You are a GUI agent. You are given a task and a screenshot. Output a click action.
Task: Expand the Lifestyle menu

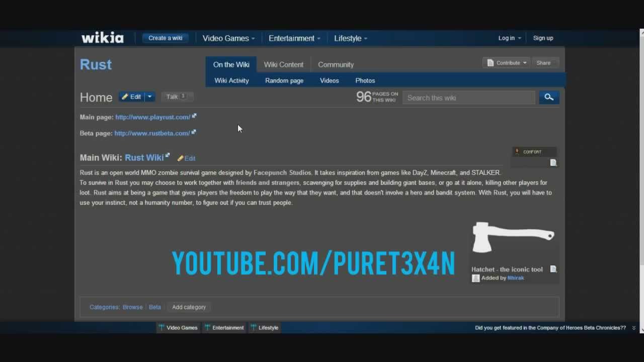coord(351,38)
